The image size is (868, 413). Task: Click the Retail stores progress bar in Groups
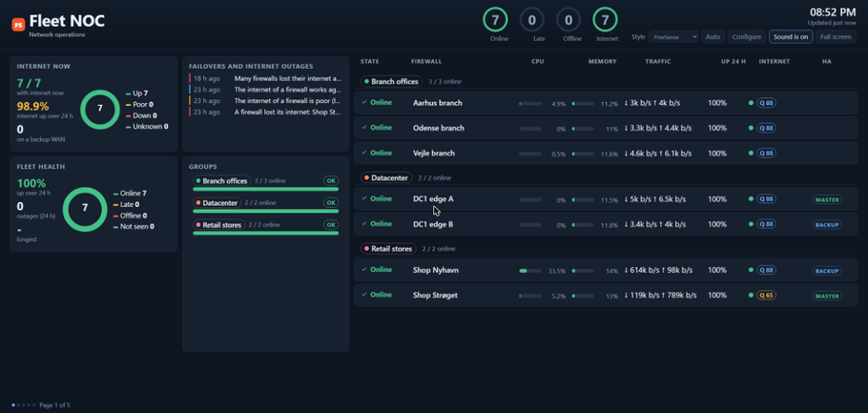click(x=266, y=233)
